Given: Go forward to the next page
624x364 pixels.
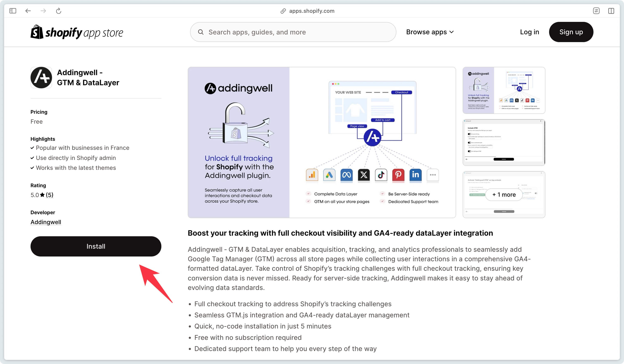Looking at the screenshot, I should (43, 11).
